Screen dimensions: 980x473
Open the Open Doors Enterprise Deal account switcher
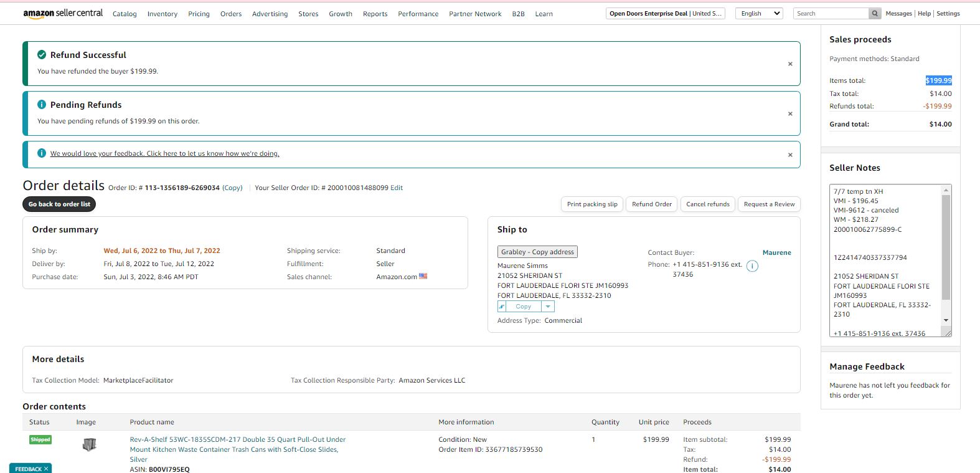666,13
